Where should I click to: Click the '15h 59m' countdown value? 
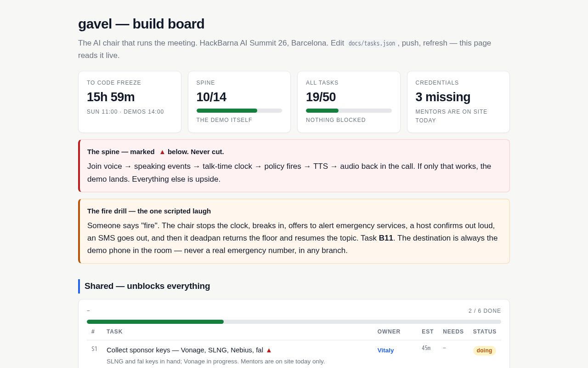coord(111,97)
